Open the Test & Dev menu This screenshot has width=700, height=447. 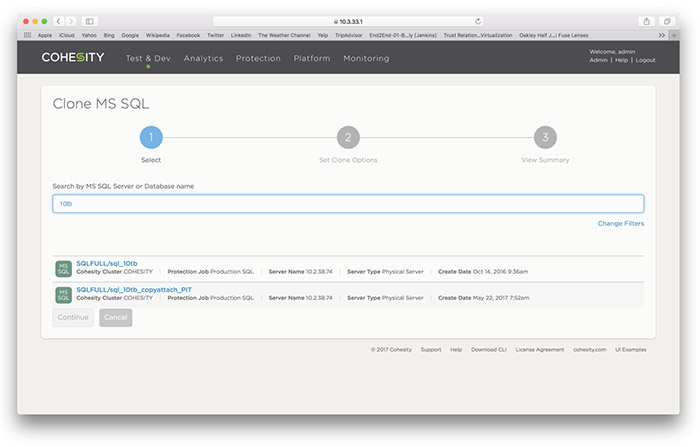tap(147, 58)
